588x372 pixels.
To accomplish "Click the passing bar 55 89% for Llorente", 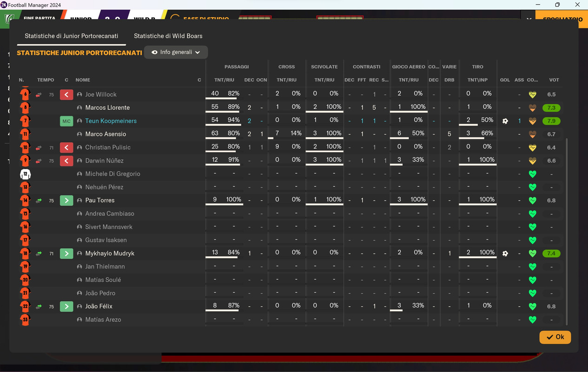I will (x=225, y=107).
